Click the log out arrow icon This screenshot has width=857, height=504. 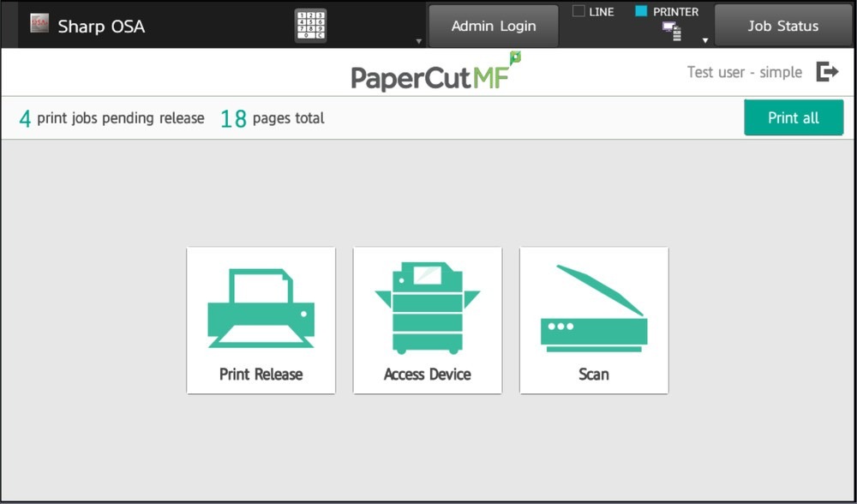pyautogui.click(x=827, y=72)
